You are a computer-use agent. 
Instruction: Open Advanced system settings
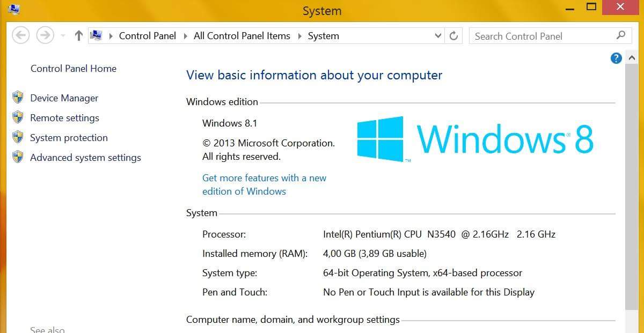(85, 158)
